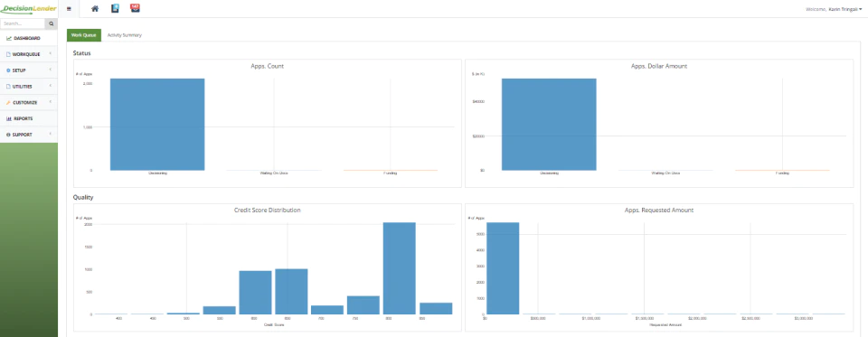Toggle the sidebar with the hamburger menu icon
Screen dimensions: 868x337
pos(69,9)
